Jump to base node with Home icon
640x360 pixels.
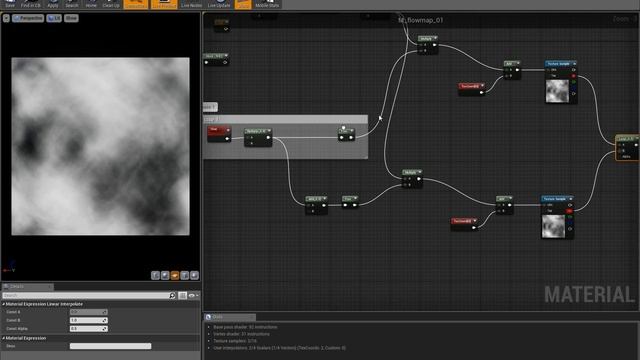click(x=91, y=4)
